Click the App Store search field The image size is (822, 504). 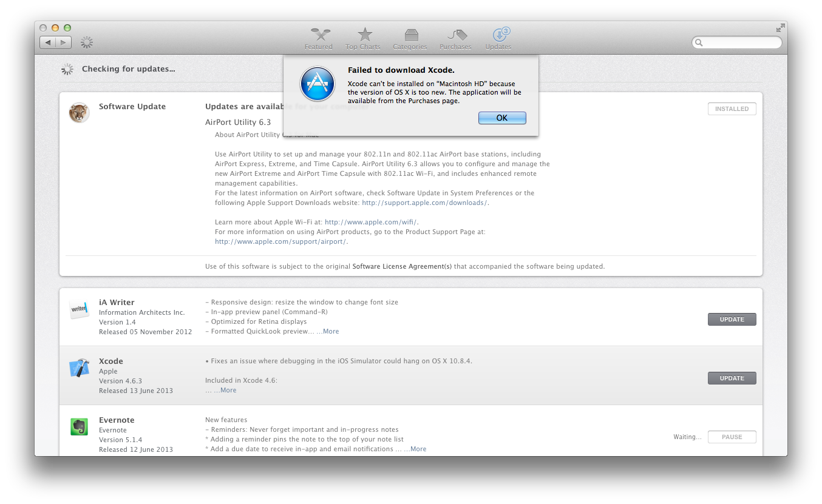(x=737, y=42)
